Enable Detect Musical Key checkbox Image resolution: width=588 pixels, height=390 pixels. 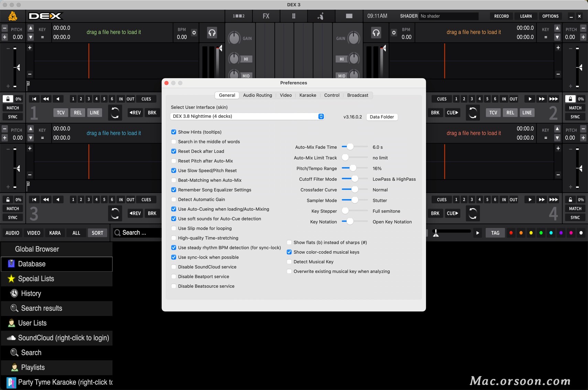[289, 262]
